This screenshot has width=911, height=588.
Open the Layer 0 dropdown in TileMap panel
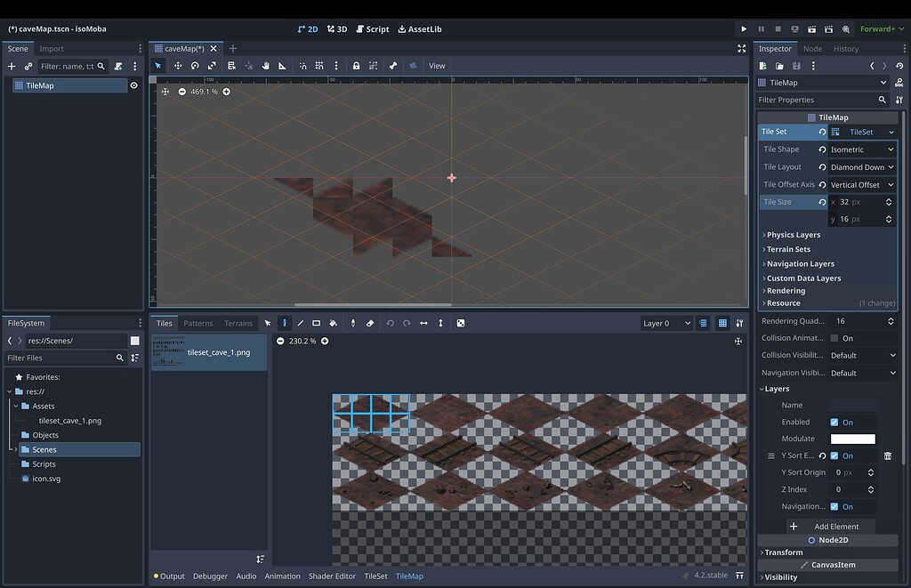665,323
